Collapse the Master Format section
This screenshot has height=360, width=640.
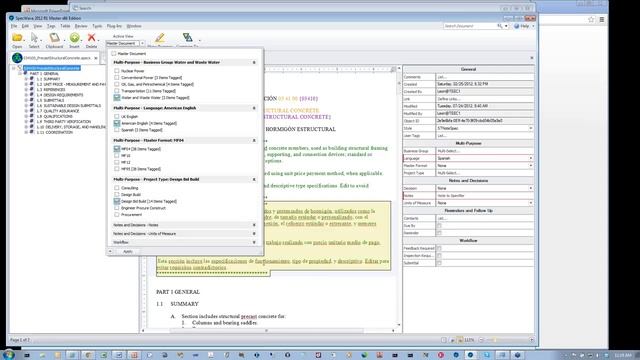(254, 140)
